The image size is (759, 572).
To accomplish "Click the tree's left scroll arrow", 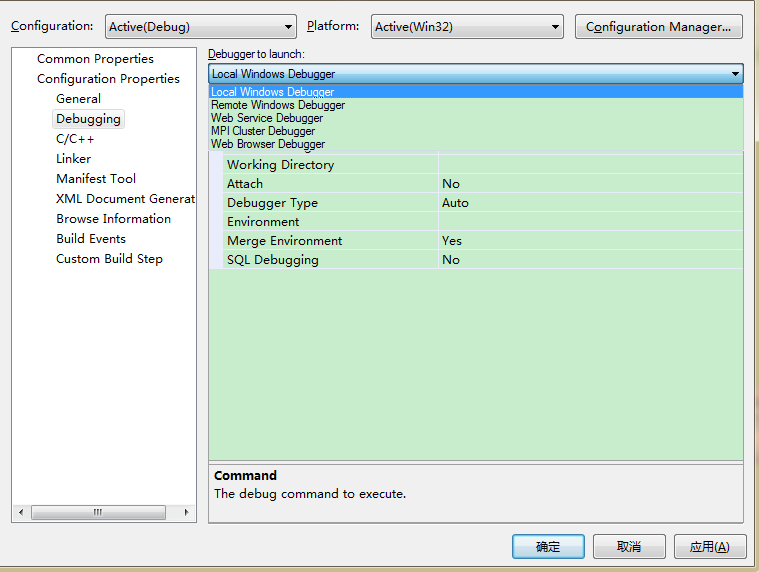I will [21, 512].
